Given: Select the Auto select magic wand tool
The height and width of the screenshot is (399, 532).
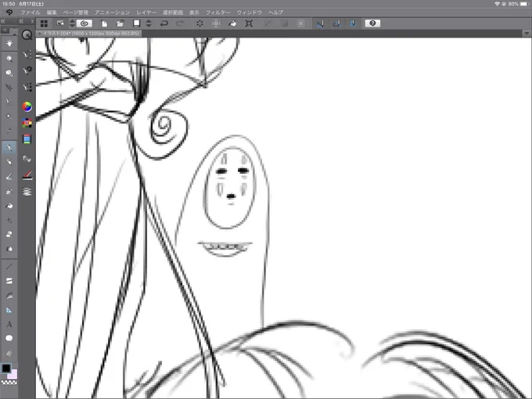Looking at the screenshot, I should (9, 117).
